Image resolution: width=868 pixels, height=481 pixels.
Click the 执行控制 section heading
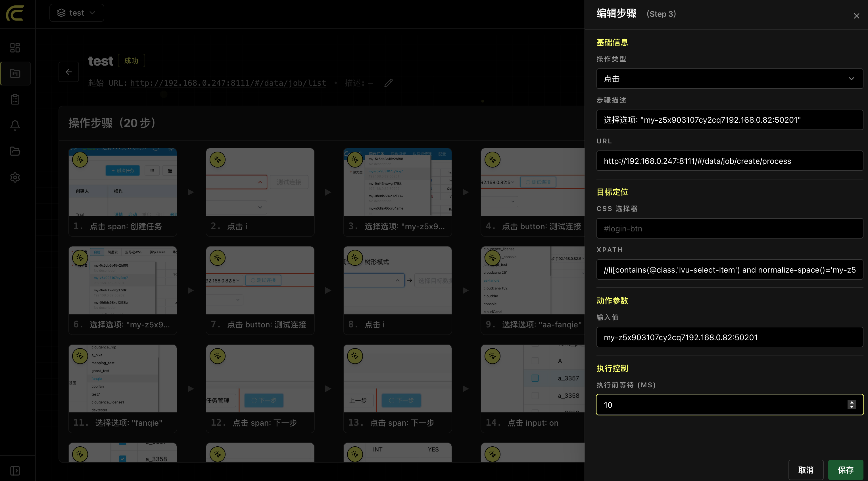point(612,369)
